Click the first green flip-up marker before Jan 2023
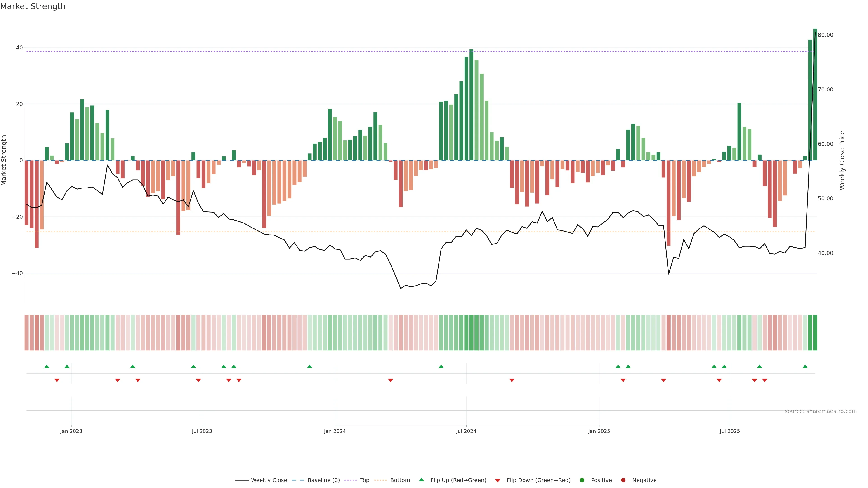 [47, 366]
